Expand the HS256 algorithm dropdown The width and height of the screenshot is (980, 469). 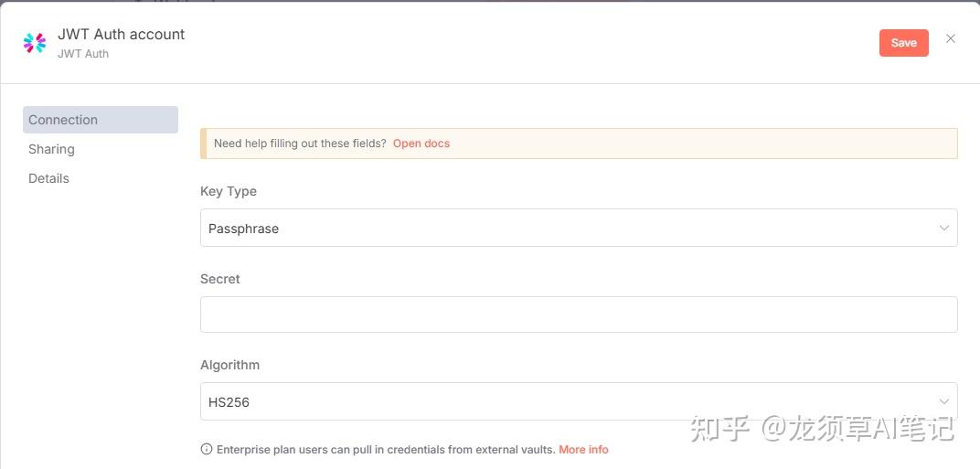click(567, 401)
